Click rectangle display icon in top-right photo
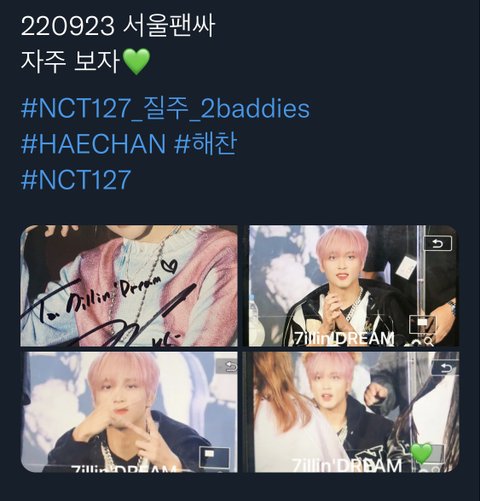Viewport: 480px width, 501px height. [422, 324]
